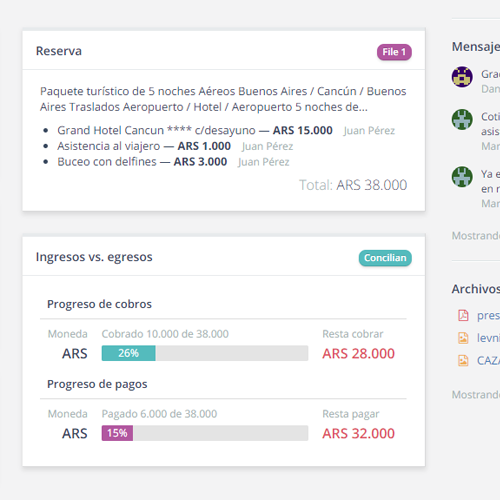The height and width of the screenshot is (500, 500).
Task: Click the teal 26% cobros progress bar
Action: 128,353
